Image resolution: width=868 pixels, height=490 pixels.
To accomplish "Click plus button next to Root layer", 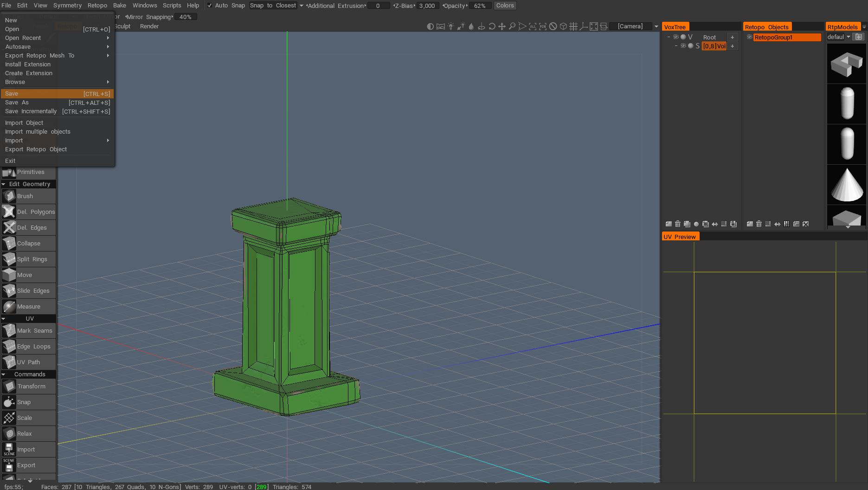I will click(x=733, y=37).
